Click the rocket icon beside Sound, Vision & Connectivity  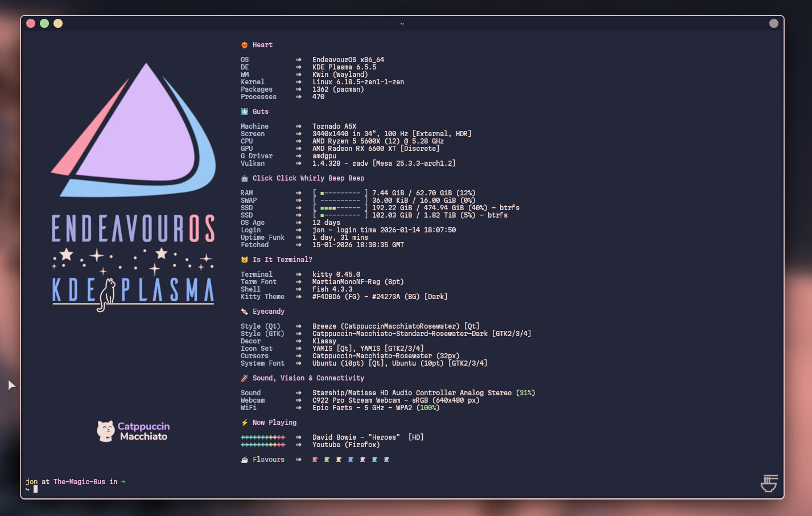click(x=244, y=378)
